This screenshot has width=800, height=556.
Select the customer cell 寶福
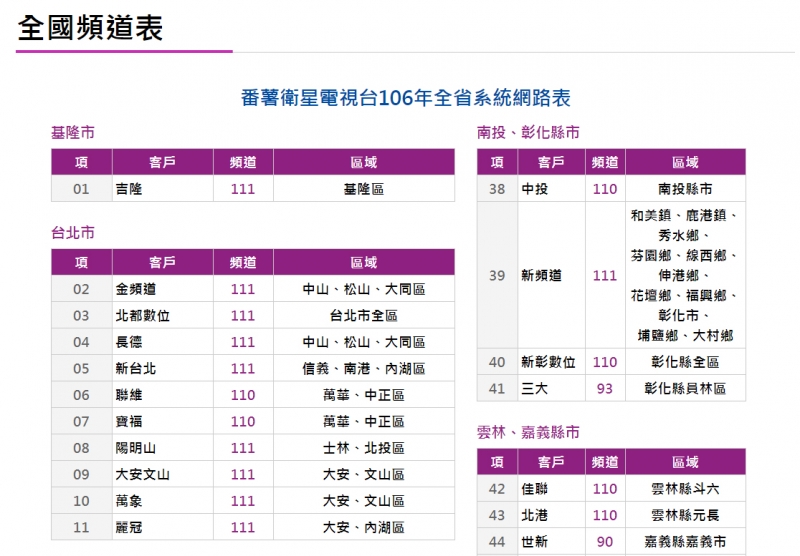point(163,421)
